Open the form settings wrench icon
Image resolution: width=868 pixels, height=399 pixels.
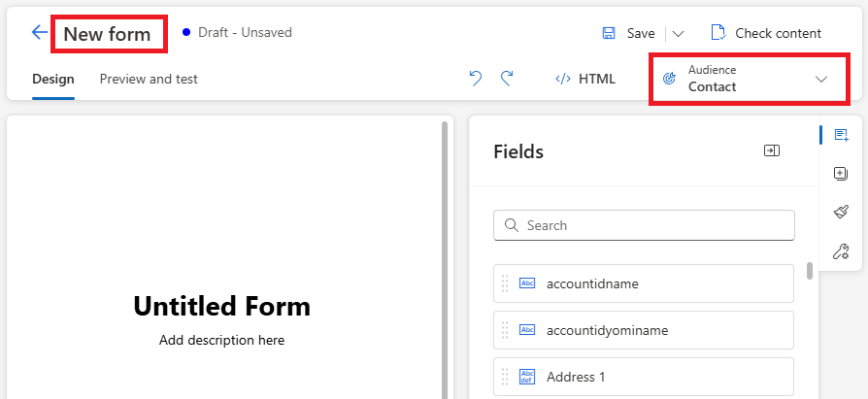coord(841,252)
